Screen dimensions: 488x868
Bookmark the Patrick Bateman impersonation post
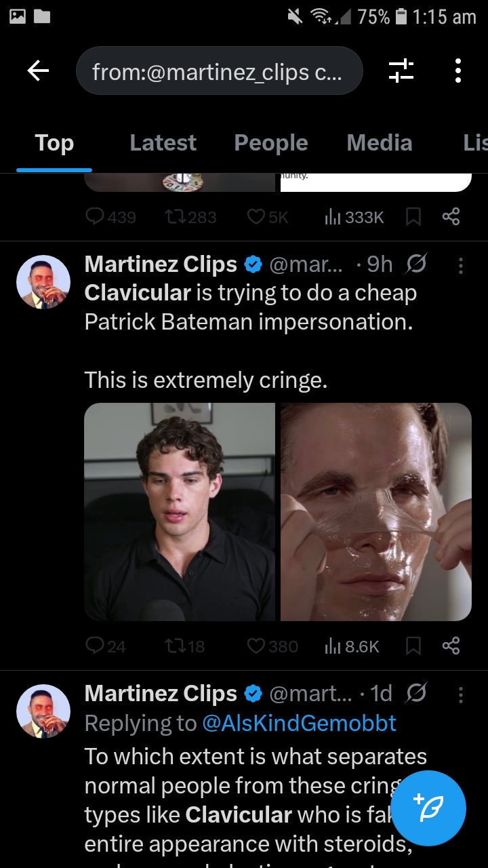tap(413, 646)
